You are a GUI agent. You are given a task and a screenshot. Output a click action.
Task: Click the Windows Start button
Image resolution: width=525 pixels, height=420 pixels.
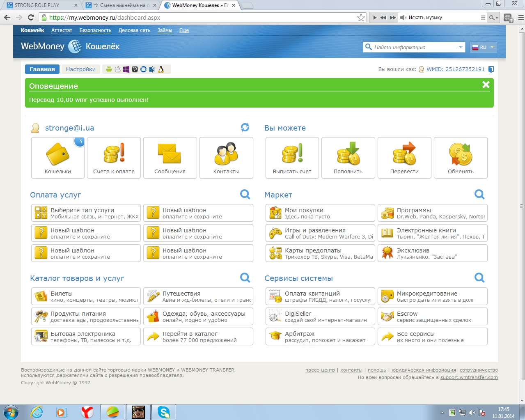[x=11, y=412]
